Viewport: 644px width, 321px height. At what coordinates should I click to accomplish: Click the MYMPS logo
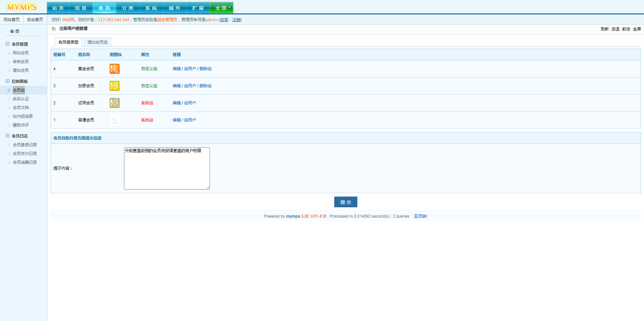[x=22, y=7]
